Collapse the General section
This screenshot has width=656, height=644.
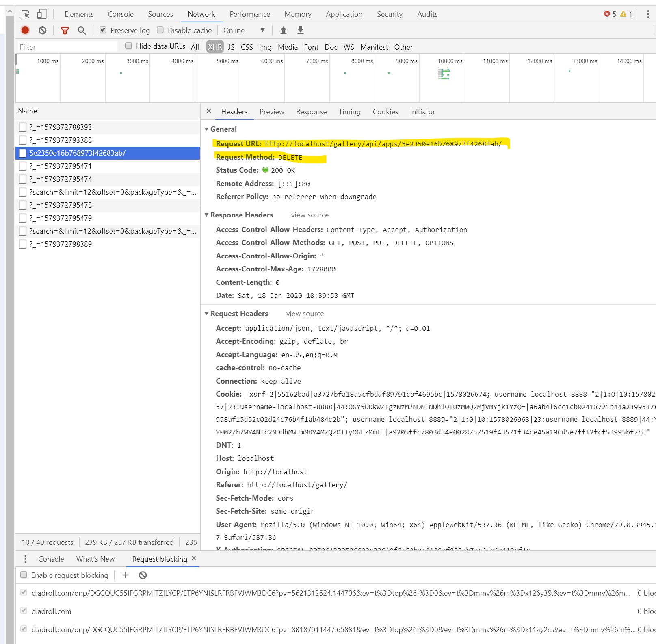click(x=207, y=129)
